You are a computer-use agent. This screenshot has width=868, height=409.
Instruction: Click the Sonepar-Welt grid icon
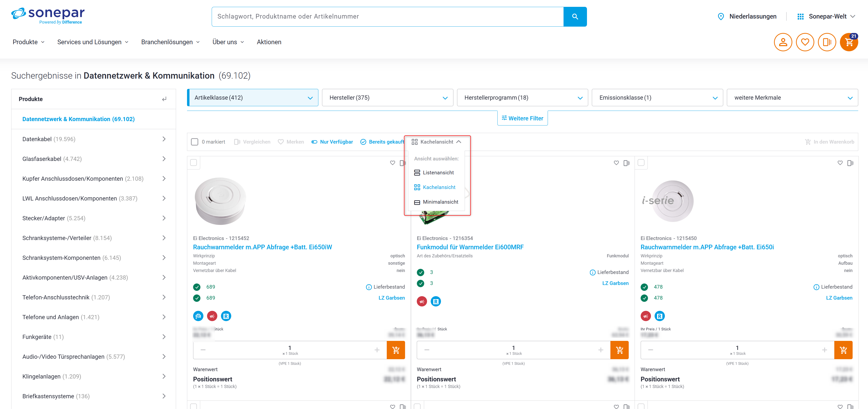tap(800, 17)
